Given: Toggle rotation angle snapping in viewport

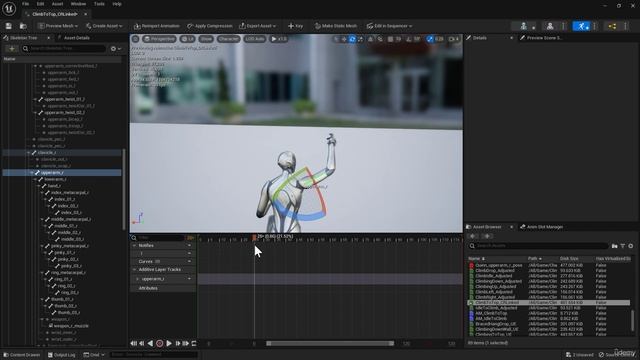Looking at the screenshot, I should [409, 39].
